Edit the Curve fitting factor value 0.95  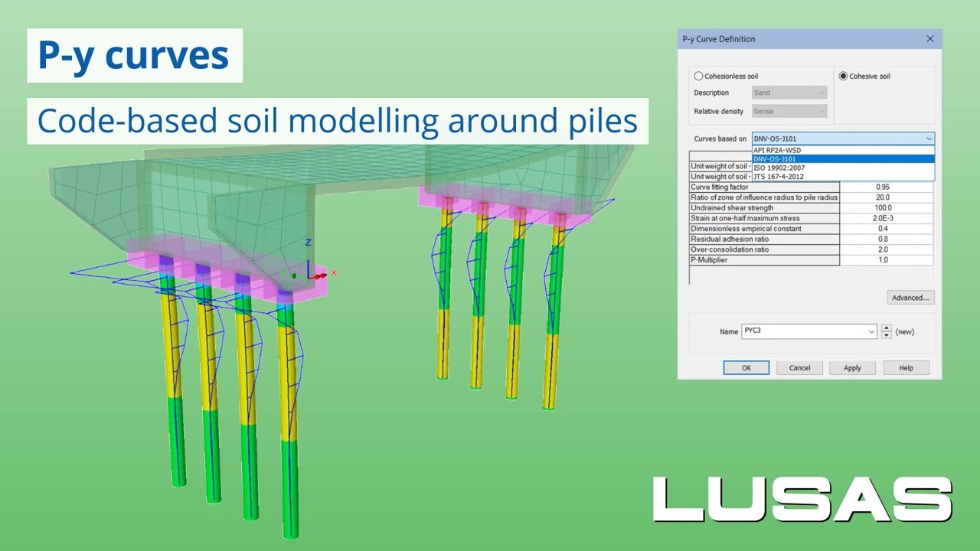pos(887,187)
